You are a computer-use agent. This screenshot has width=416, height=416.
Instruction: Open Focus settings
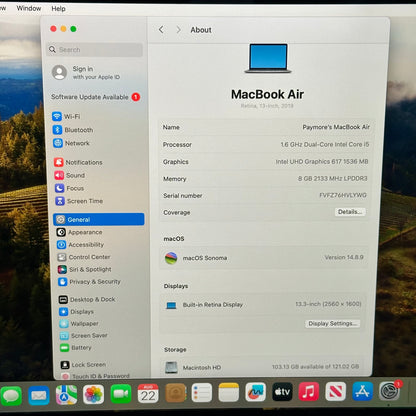point(69,188)
